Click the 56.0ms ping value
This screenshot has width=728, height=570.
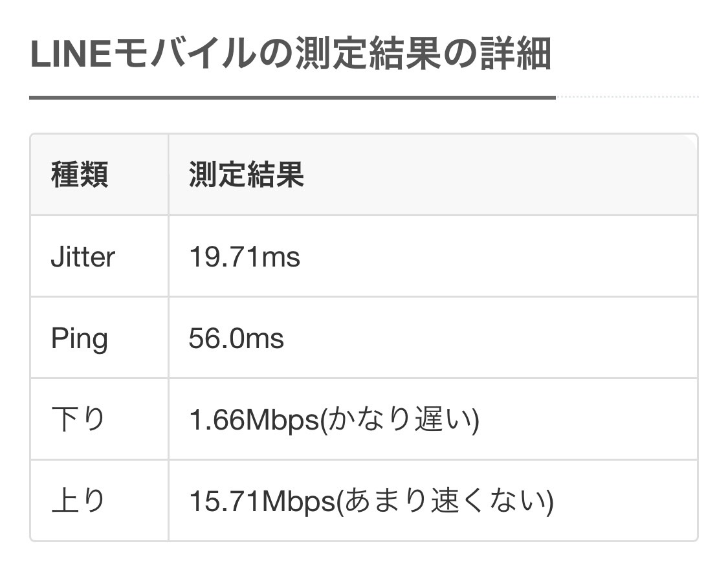236,338
